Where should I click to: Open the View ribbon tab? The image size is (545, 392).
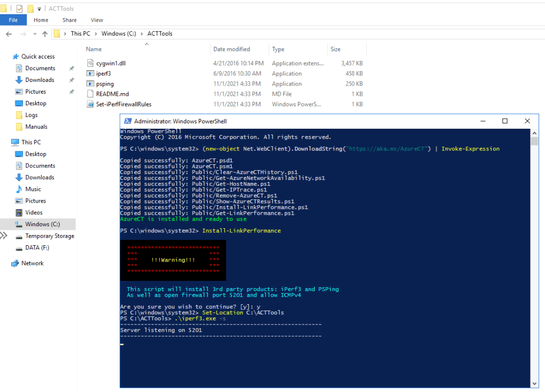97,20
